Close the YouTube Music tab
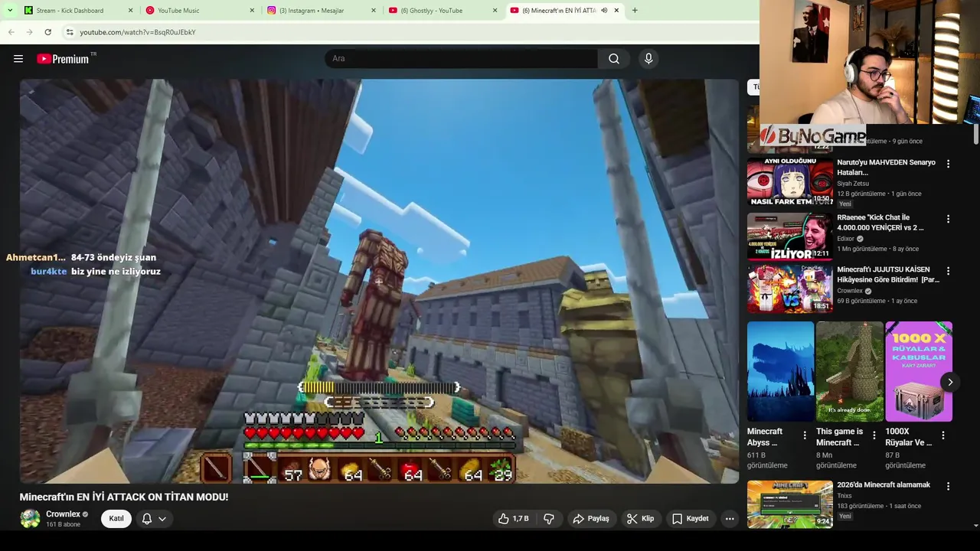980x551 pixels. click(x=252, y=11)
